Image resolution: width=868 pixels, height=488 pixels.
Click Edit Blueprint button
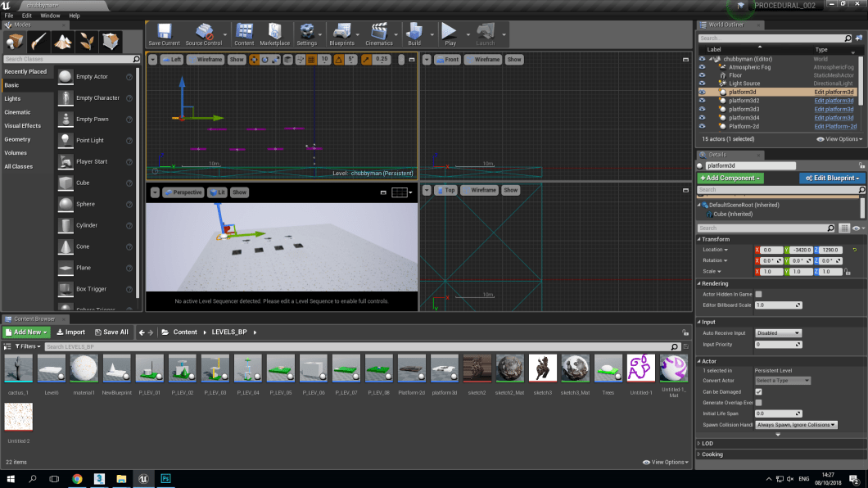point(832,178)
